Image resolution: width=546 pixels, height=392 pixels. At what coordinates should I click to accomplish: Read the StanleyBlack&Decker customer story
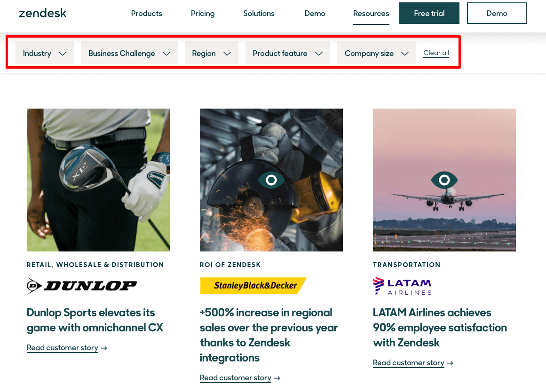pos(236,378)
